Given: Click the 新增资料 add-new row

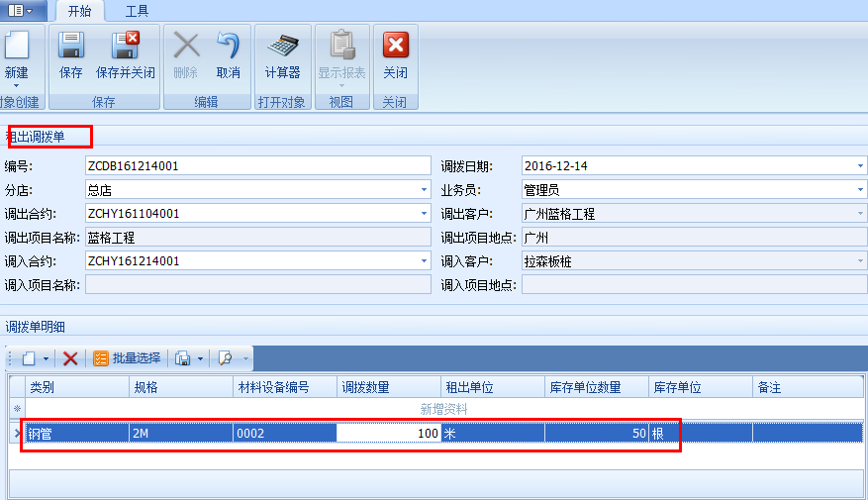Looking at the screenshot, I should 443,409.
